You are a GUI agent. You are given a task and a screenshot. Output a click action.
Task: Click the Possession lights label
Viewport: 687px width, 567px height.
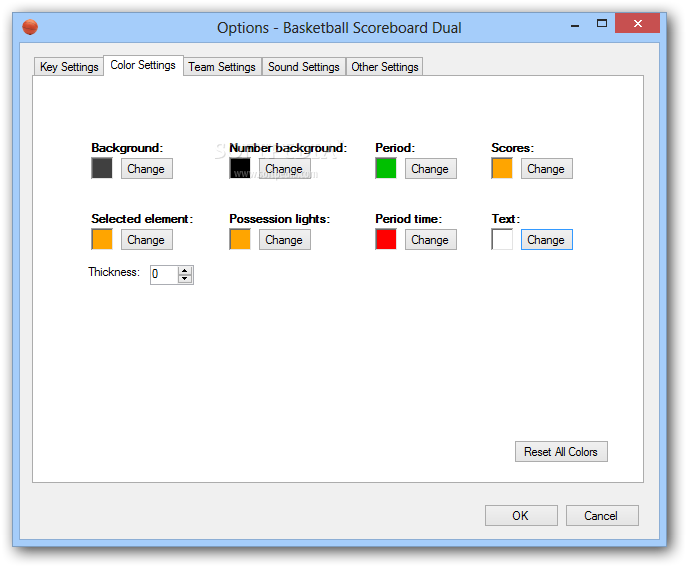[x=280, y=219]
